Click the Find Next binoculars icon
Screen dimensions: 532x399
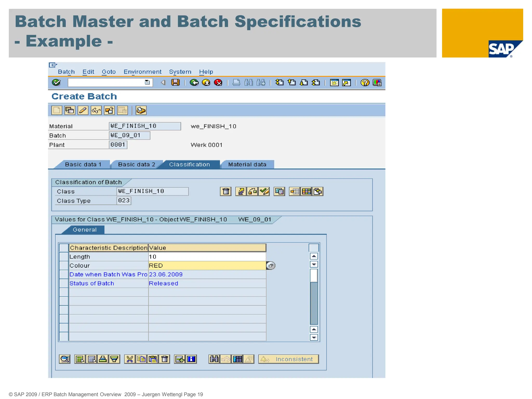point(261,83)
